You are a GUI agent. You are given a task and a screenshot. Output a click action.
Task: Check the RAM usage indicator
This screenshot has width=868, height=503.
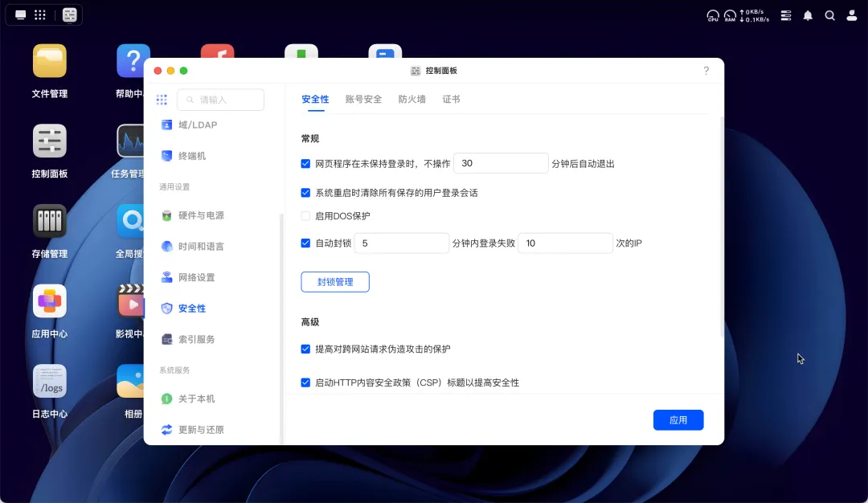pyautogui.click(x=730, y=15)
